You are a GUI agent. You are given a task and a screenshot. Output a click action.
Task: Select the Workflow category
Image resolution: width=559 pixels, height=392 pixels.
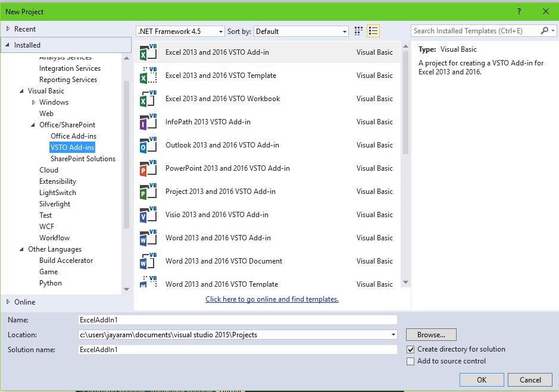[54, 238]
